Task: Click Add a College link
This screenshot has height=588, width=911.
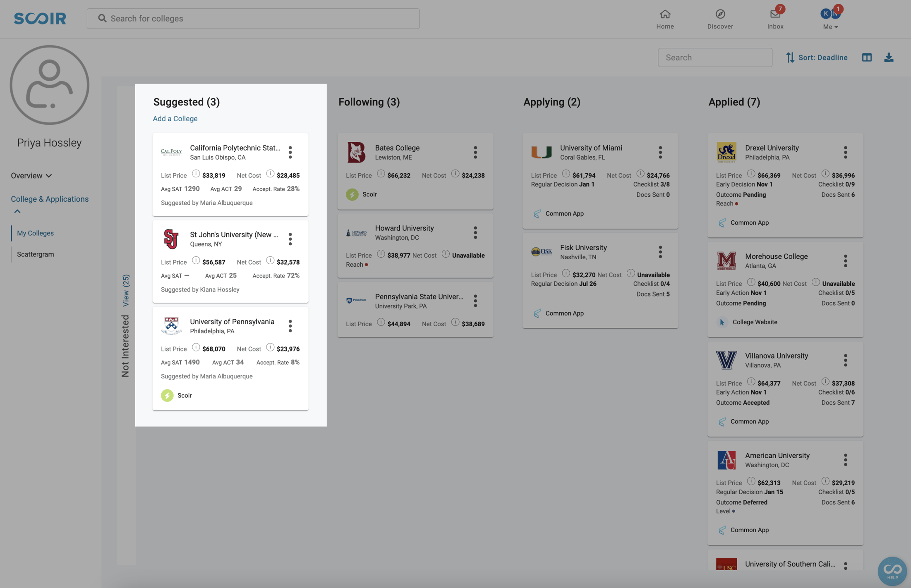Action: coord(175,119)
